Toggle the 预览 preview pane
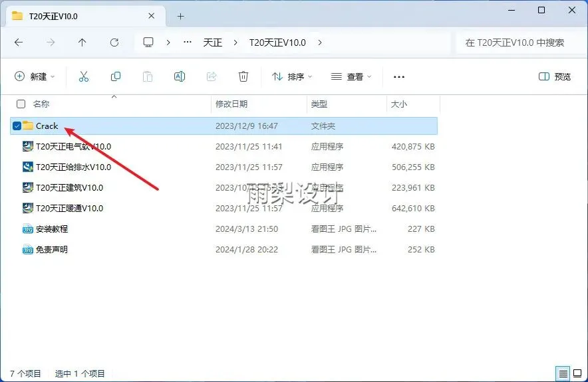The height and width of the screenshot is (382, 588). click(x=554, y=77)
